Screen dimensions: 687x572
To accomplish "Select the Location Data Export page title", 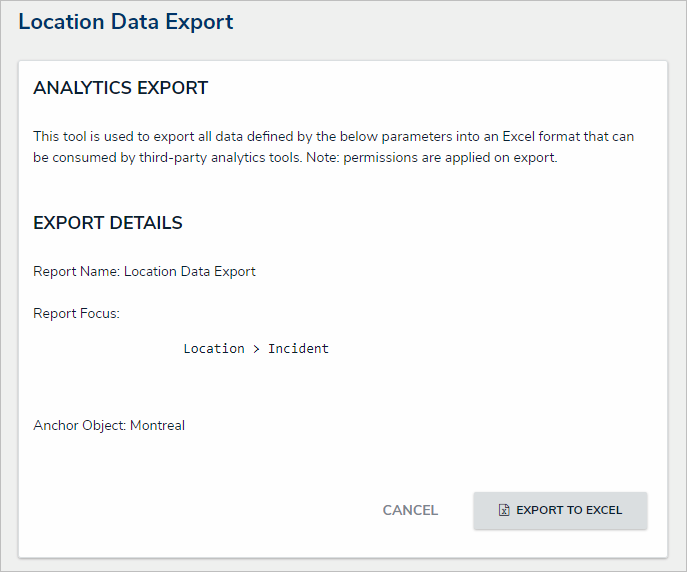I will click(x=126, y=22).
